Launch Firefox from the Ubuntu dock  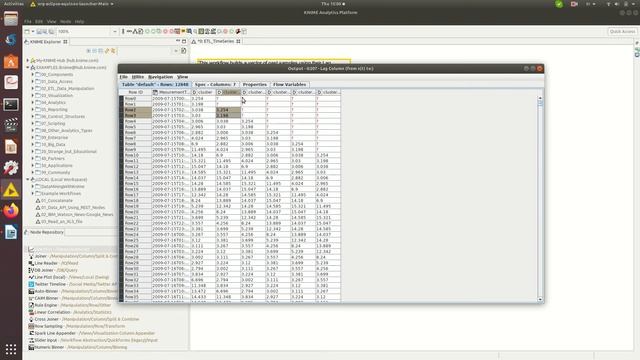[11, 211]
